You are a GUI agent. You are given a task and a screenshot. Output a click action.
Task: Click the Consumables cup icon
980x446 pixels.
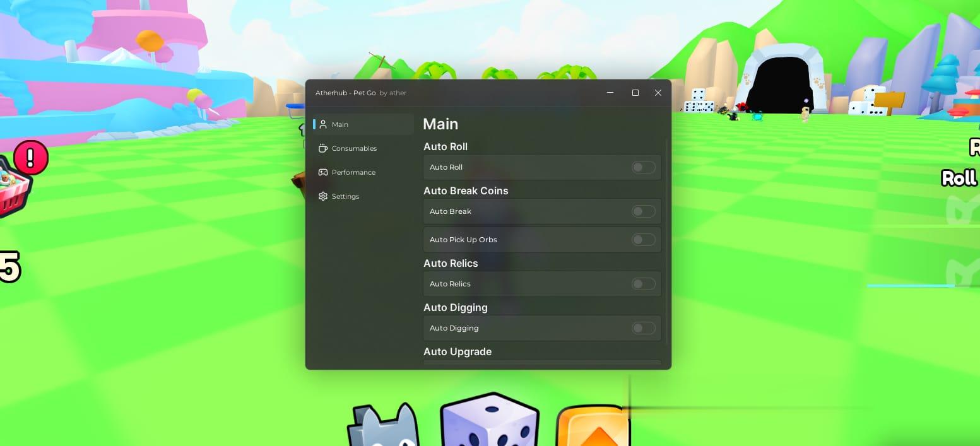tap(323, 148)
